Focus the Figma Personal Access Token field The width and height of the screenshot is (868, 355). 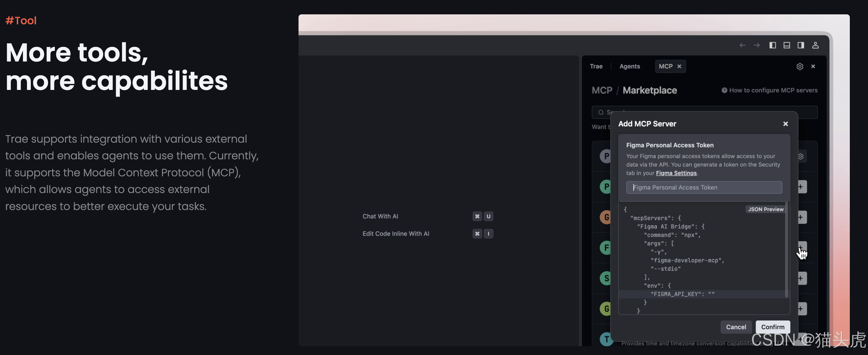click(x=704, y=187)
